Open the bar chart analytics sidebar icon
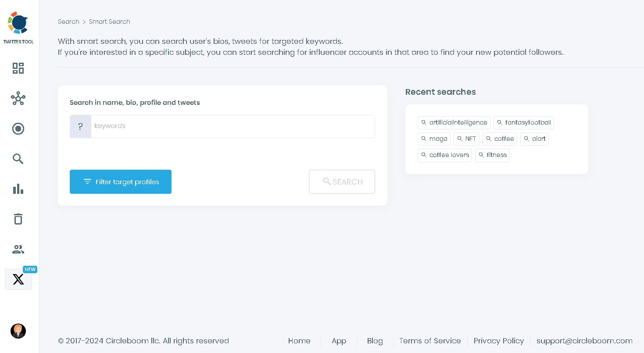 [x=18, y=189]
